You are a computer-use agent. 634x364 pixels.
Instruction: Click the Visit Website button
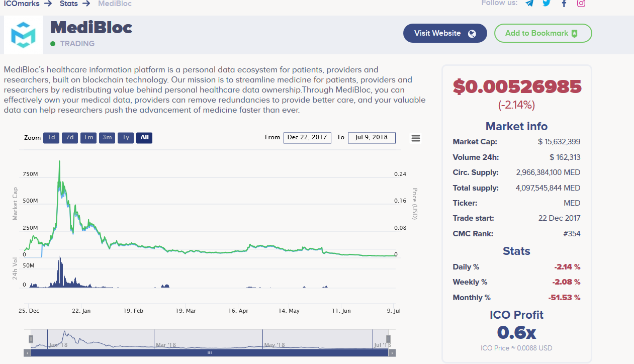tap(445, 33)
